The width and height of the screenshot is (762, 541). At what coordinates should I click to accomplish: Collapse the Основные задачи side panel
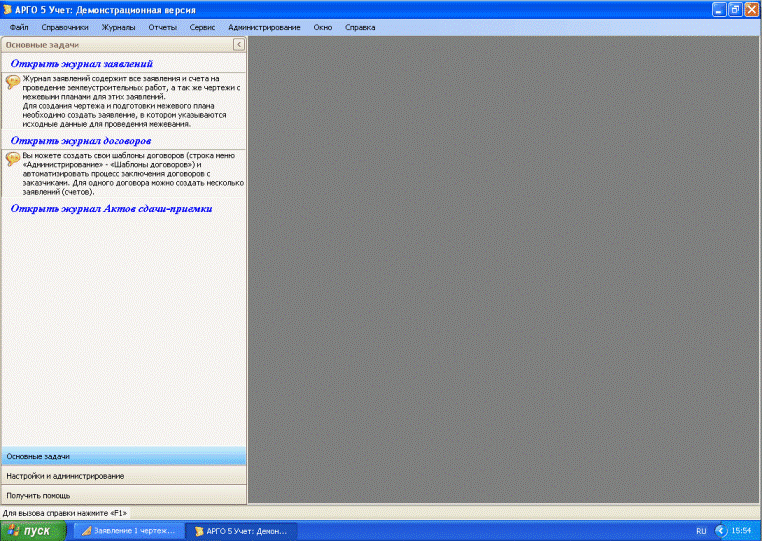click(x=238, y=45)
